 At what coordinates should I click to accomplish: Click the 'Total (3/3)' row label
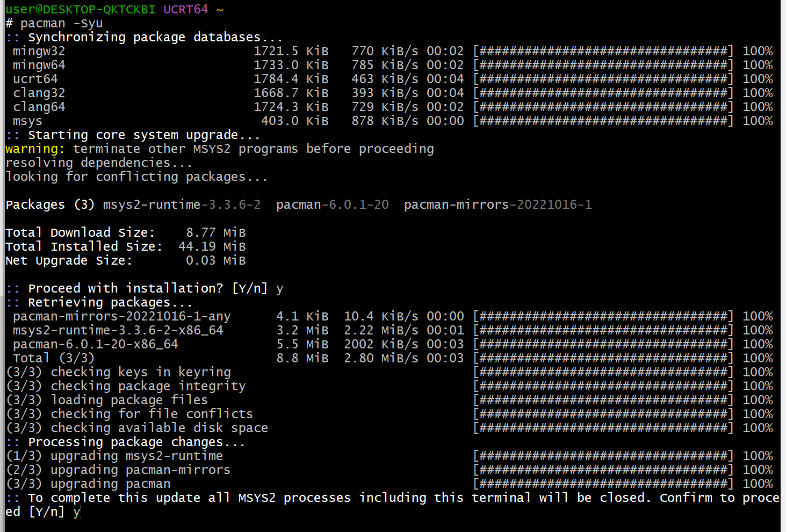point(54,359)
